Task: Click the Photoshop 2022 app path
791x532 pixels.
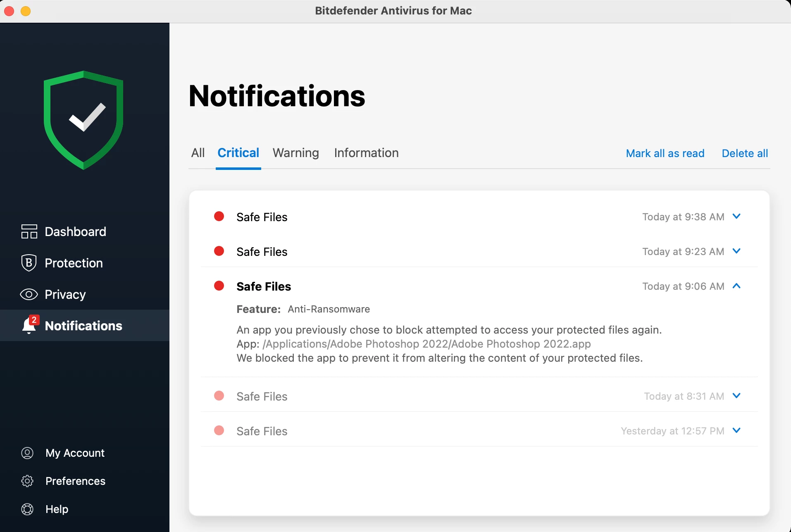Action: 427,344
